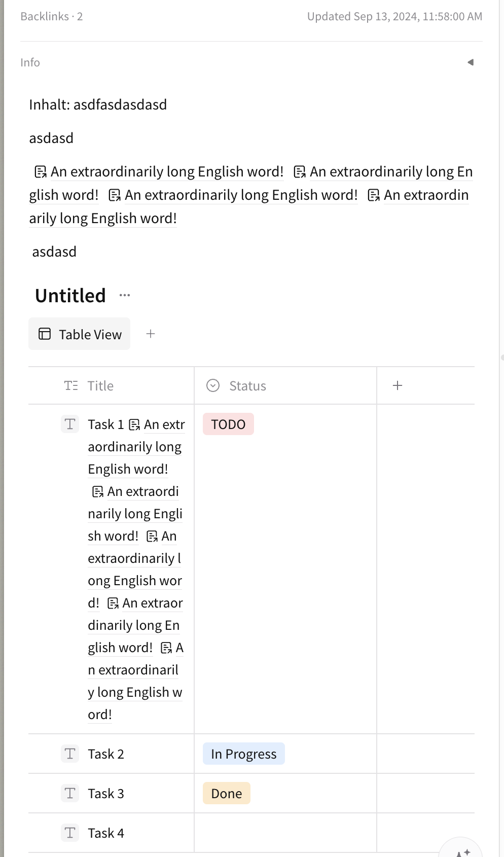The height and width of the screenshot is (857, 504).
Task: Select the Table View tab
Action: click(80, 334)
